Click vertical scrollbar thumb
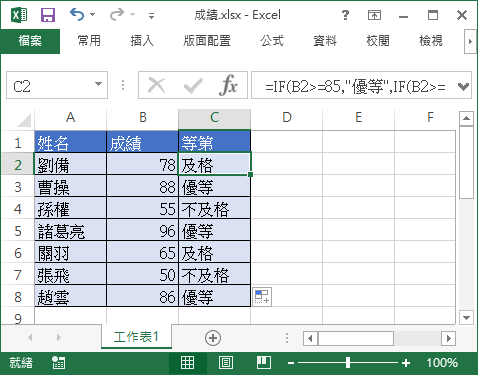478x375 pixels. tap(466, 163)
